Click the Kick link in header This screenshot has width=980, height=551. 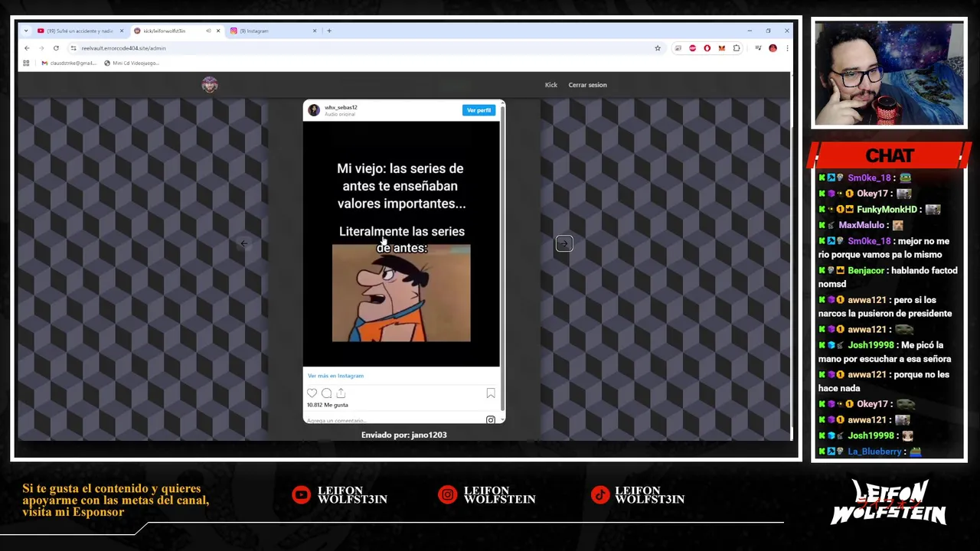tap(551, 85)
